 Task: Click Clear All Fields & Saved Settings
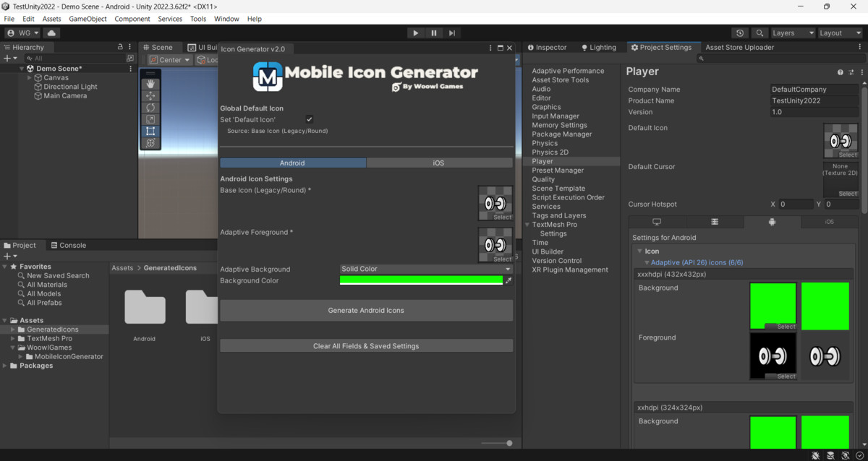click(x=366, y=346)
